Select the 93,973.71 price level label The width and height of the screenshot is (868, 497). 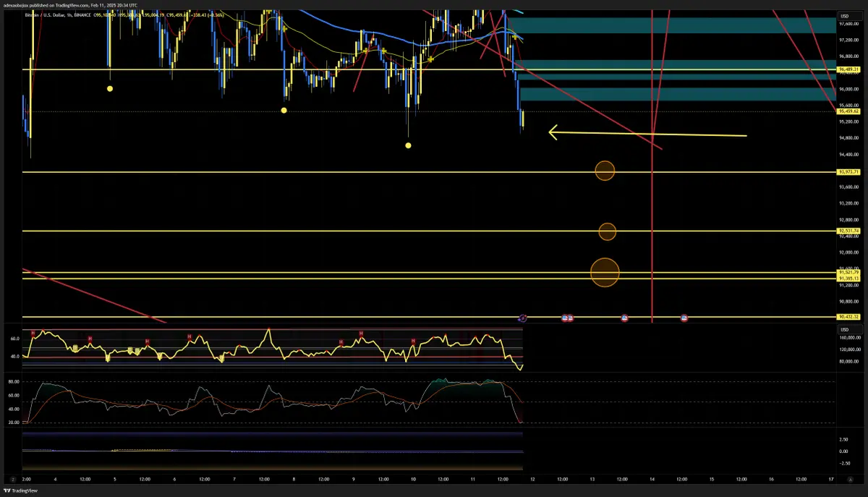(848, 172)
